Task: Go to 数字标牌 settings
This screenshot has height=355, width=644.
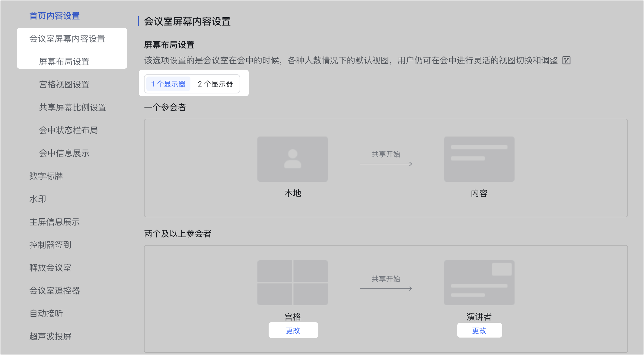Action: [x=46, y=176]
